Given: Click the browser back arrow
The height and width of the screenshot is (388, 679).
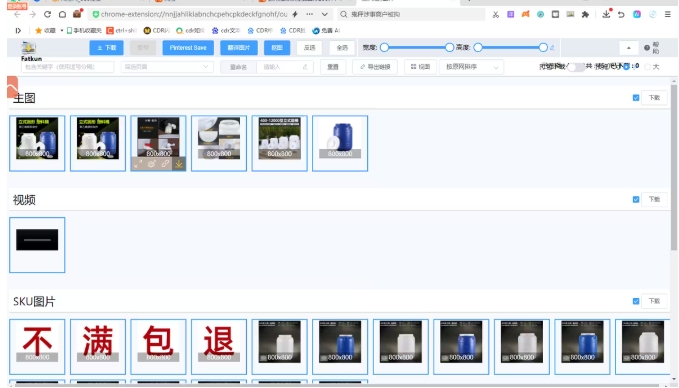Looking at the screenshot, I should 17,14.
